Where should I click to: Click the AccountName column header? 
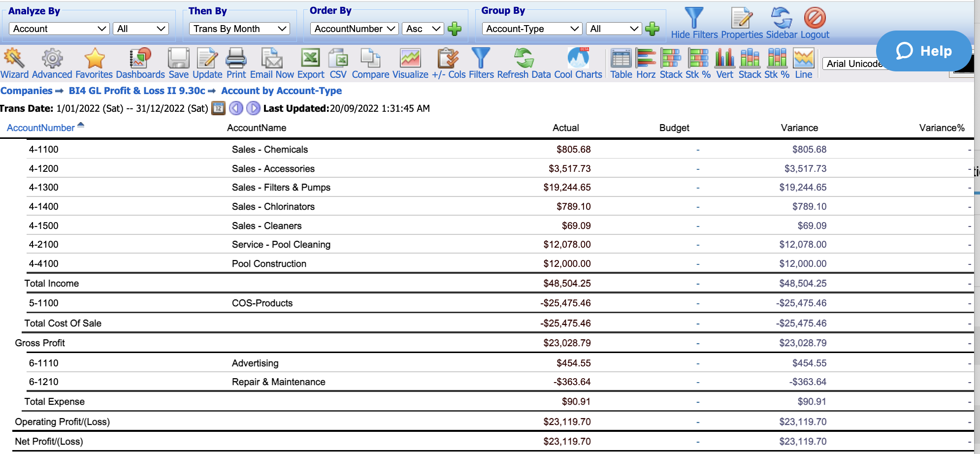pos(257,128)
